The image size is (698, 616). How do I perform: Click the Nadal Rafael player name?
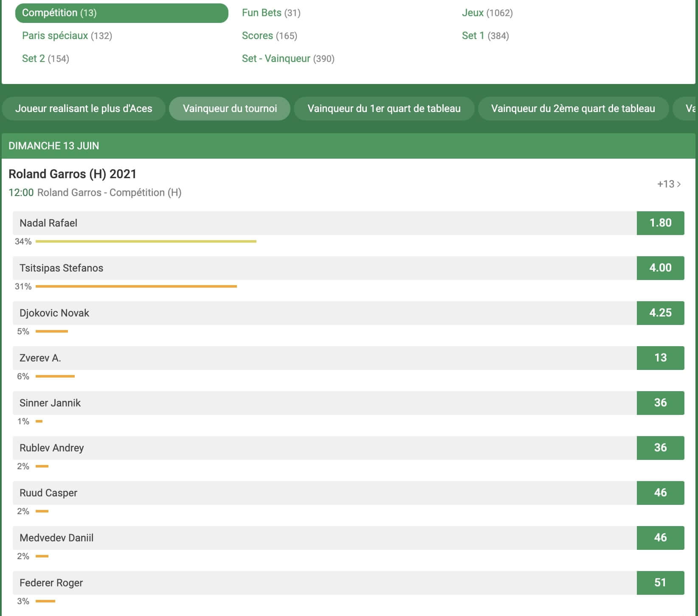pyautogui.click(x=48, y=223)
